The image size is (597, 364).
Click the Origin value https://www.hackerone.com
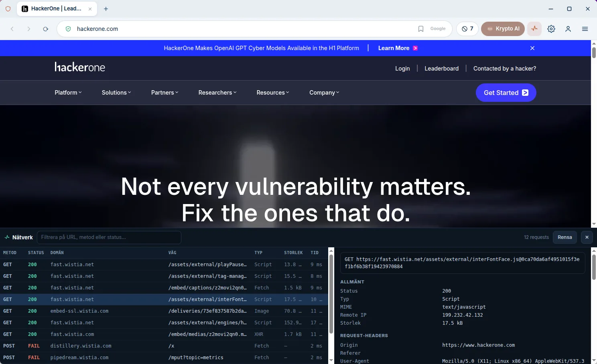(478, 345)
